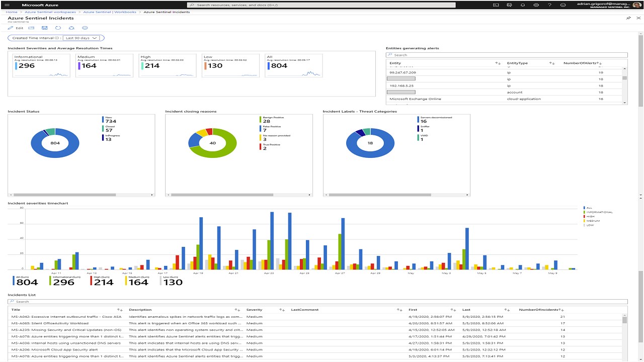Open the directory and subscription filter icon
Viewport: 644px width, 362px height.
tap(509, 5)
